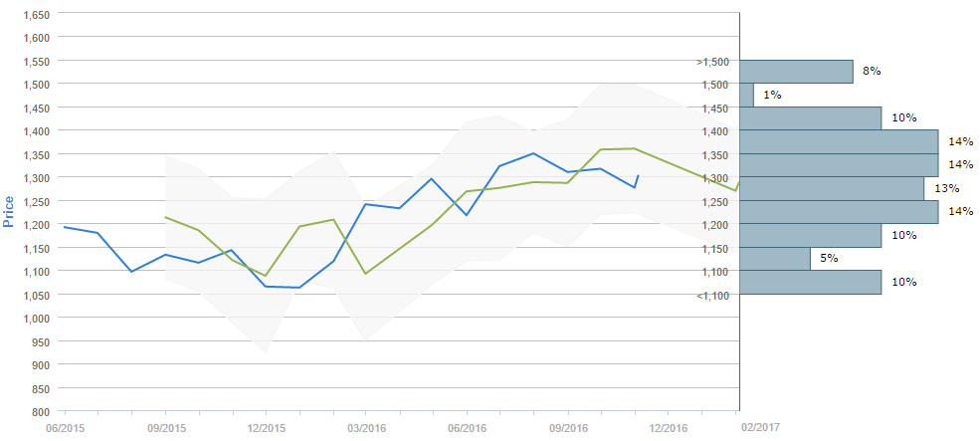Click the bottom 10% bar beside <1,100
980x441 pixels.
[x=810, y=282]
